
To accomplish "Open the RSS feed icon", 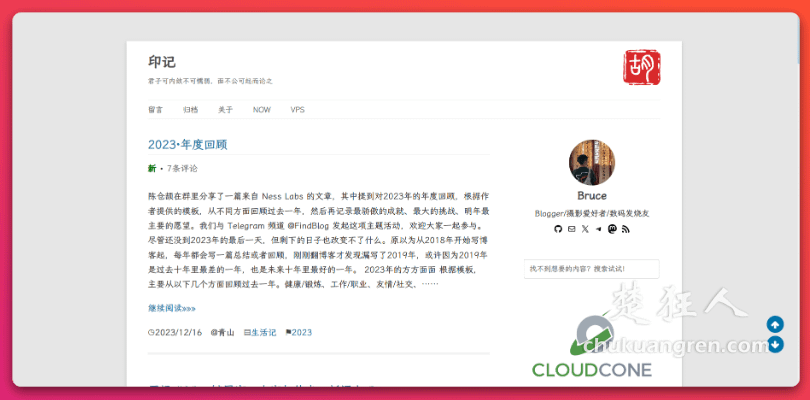I will pyautogui.click(x=626, y=229).
